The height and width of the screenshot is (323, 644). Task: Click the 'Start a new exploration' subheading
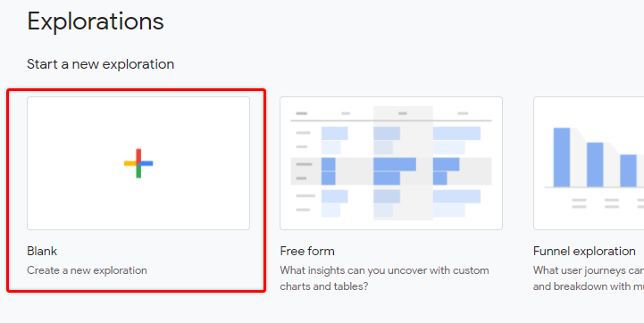point(101,64)
